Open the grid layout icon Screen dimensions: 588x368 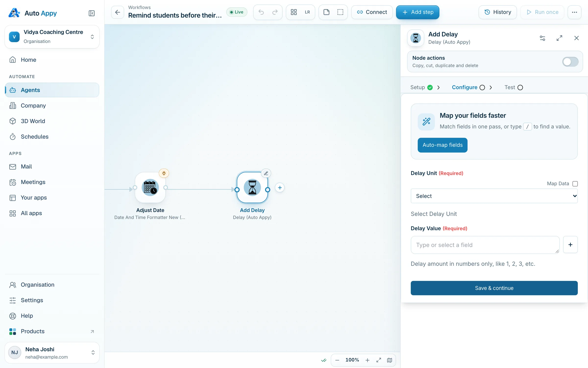pyautogui.click(x=294, y=12)
